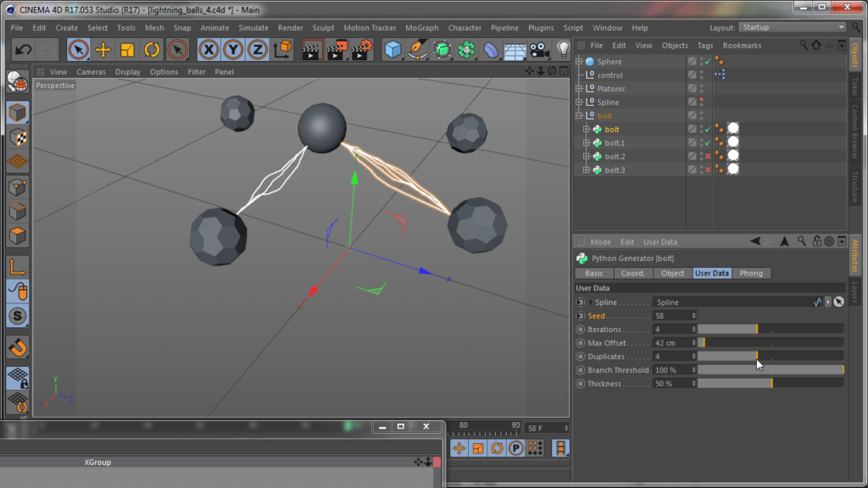Toggle the Sphere object enable checkmark
This screenshot has width=868, height=488.
[708, 61]
